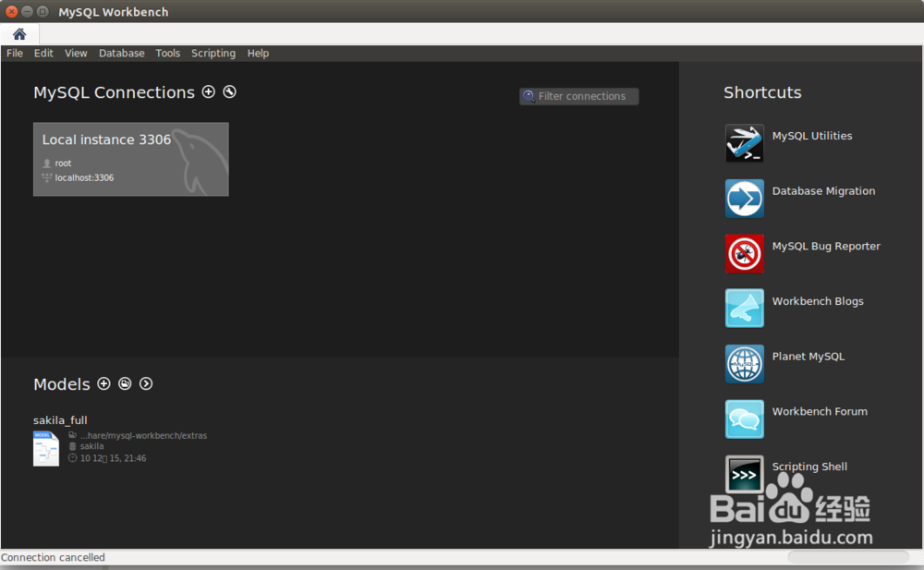Open the Tools menu
The image size is (924, 570).
[167, 53]
